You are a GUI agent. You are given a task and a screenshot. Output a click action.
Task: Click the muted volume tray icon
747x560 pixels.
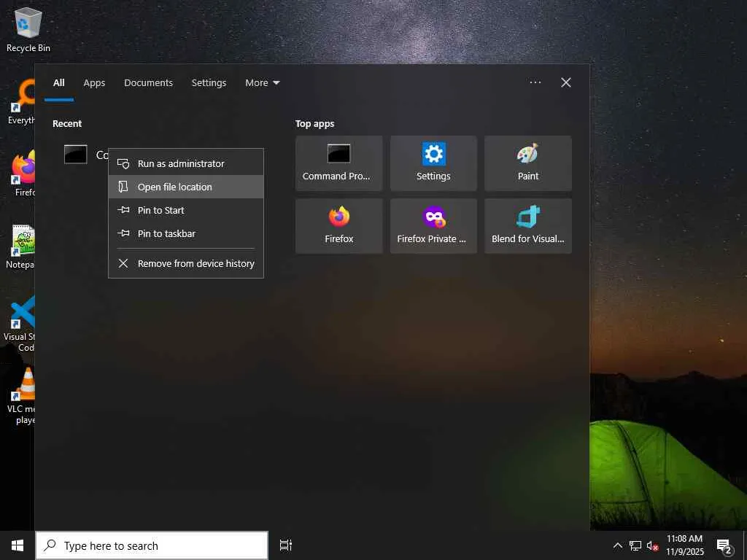(652, 545)
